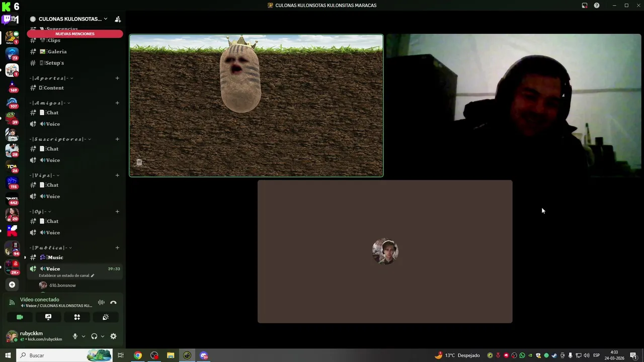The image size is (644, 362).
Task: Create a channel in Suscriptores category
Action: (117, 139)
